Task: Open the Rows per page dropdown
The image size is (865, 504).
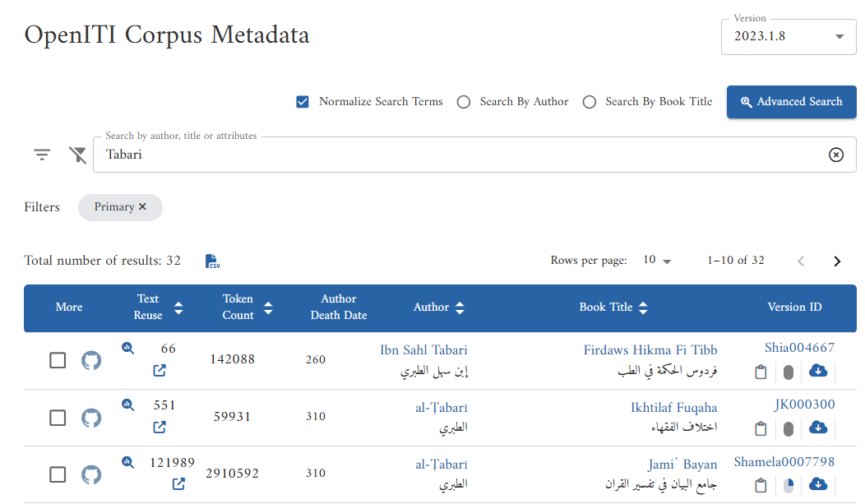Action: pyautogui.click(x=656, y=260)
